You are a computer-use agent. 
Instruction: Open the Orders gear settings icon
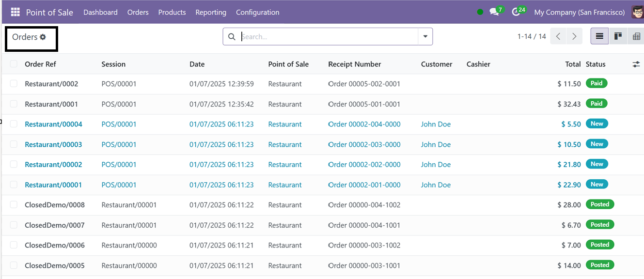[43, 37]
